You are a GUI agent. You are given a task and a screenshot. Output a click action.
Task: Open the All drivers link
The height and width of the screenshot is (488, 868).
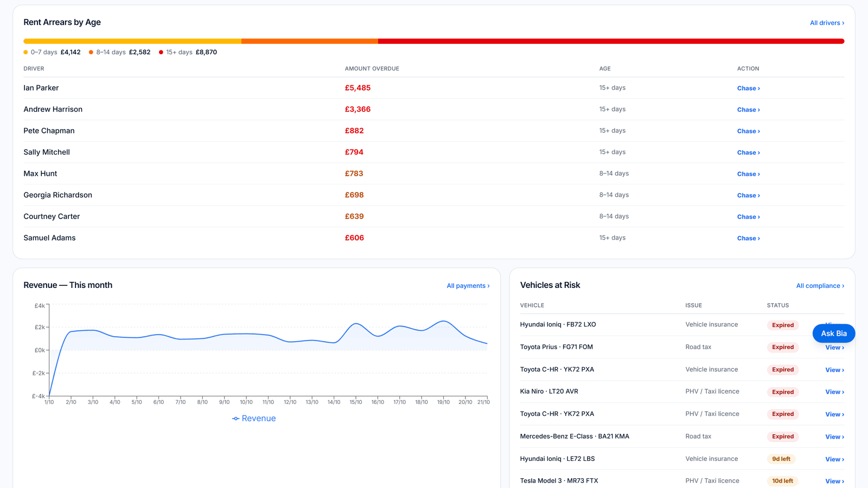pos(827,23)
